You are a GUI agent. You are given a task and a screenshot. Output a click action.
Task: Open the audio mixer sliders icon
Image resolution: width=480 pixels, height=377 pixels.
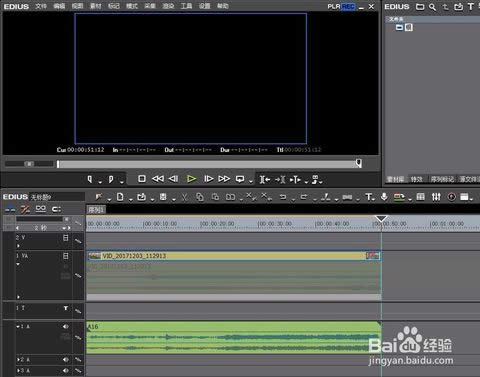coord(436,197)
